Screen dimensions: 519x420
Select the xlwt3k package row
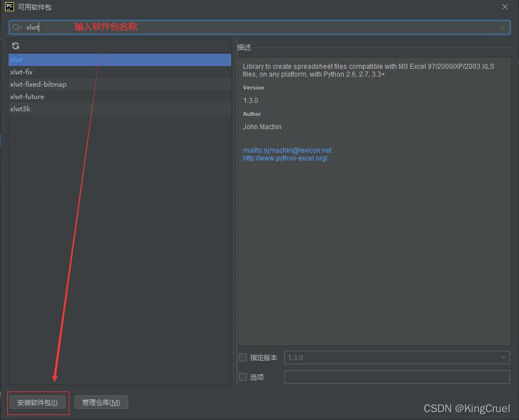coord(120,109)
